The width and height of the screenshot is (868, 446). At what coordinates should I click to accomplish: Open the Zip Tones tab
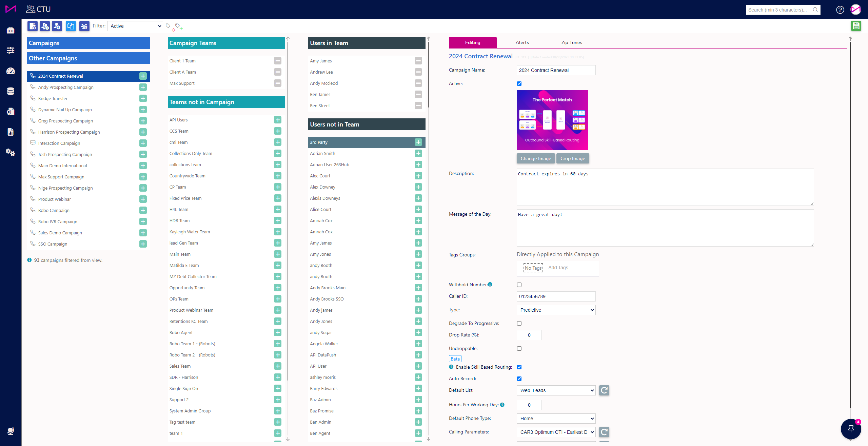click(571, 42)
